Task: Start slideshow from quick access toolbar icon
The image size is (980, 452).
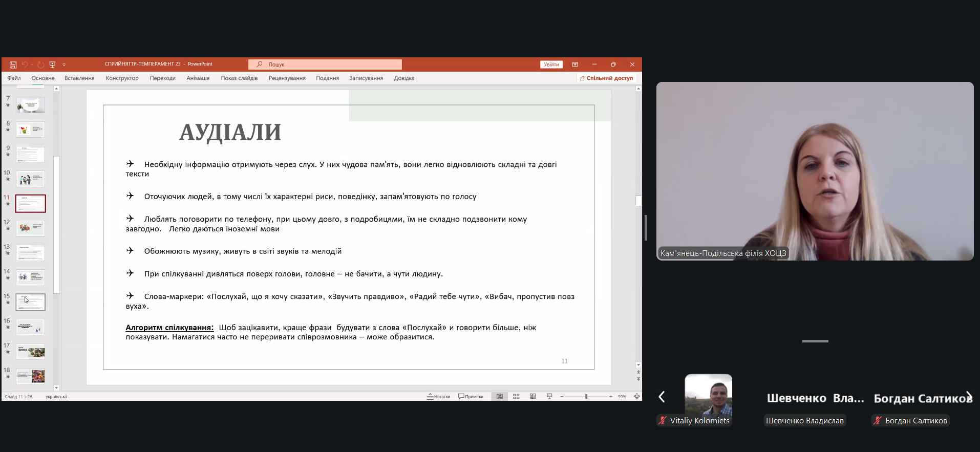Action: point(52,64)
